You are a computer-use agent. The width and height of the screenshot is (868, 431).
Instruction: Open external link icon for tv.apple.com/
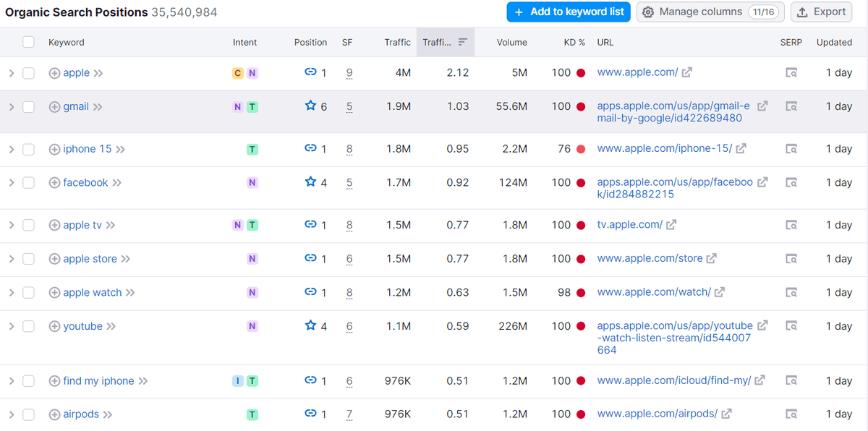tap(671, 225)
